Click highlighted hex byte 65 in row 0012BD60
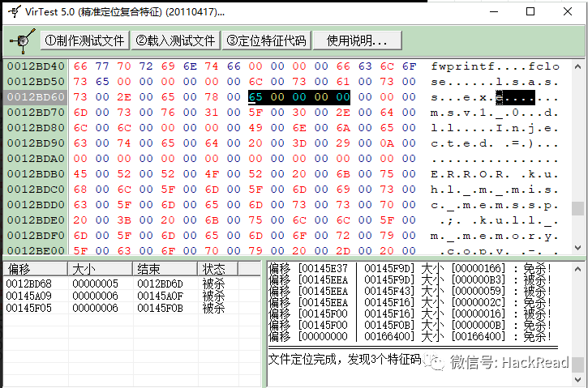 tap(255, 97)
